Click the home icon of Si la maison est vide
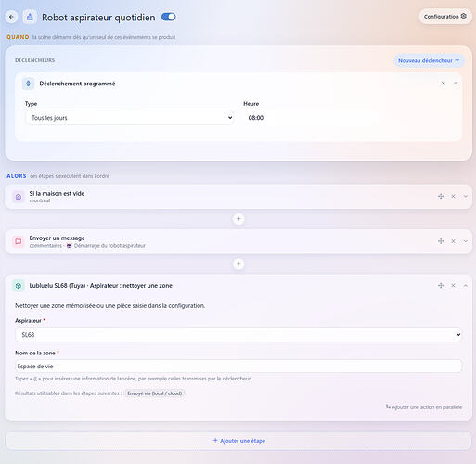Image resolution: width=476 pixels, height=464 pixels. point(19,197)
